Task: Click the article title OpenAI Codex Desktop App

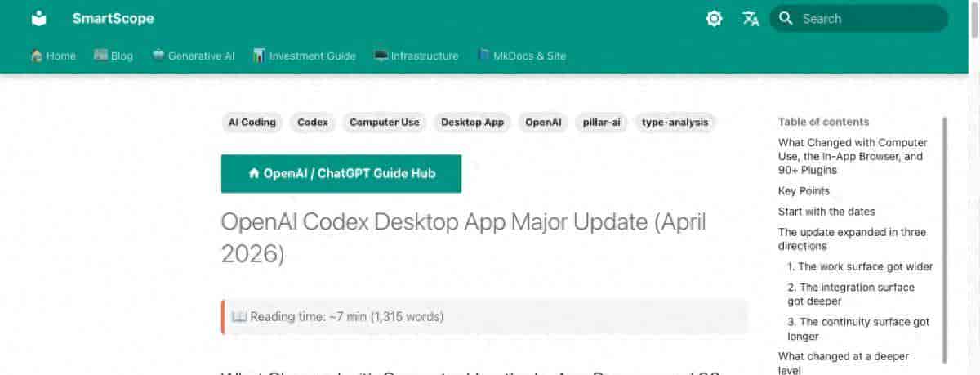Action: (x=463, y=237)
